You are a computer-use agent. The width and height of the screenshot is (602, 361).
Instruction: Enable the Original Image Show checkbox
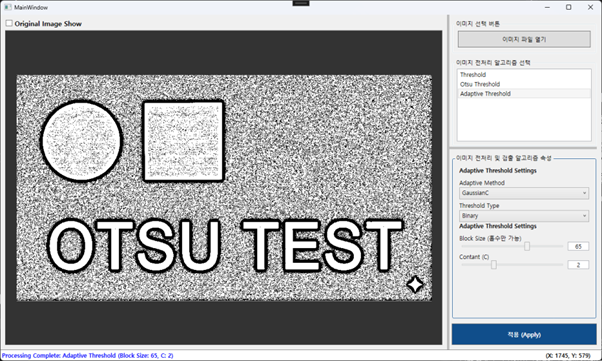point(9,23)
